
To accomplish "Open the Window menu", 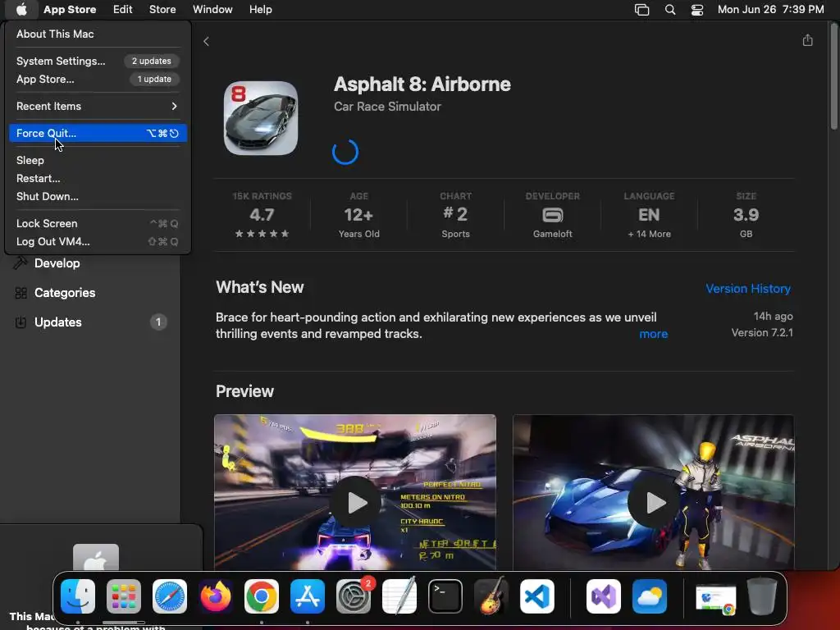I will click(x=212, y=10).
